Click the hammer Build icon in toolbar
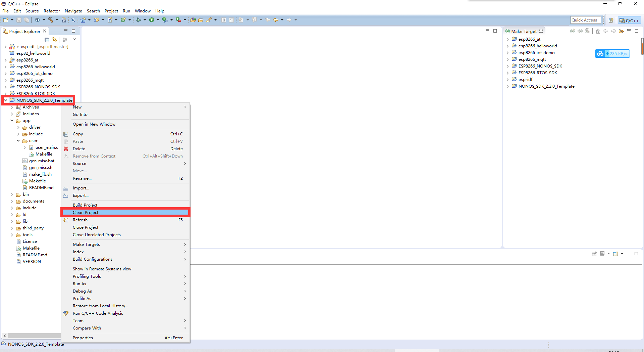Viewport: 644px width, 352px height. (50, 20)
